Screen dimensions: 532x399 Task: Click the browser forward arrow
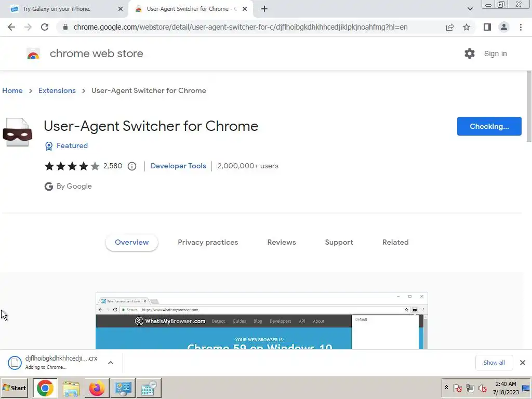pos(28,27)
